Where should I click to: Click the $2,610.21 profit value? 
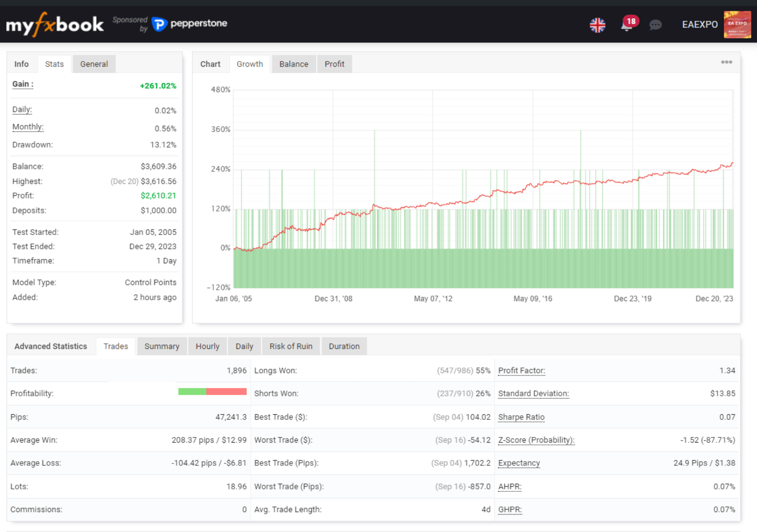pyautogui.click(x=158, y=196)
